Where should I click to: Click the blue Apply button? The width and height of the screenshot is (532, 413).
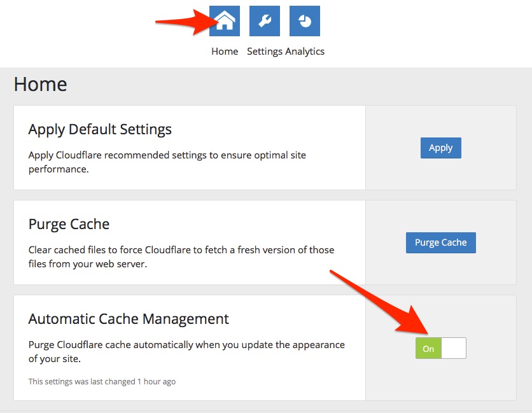[441, 148]
